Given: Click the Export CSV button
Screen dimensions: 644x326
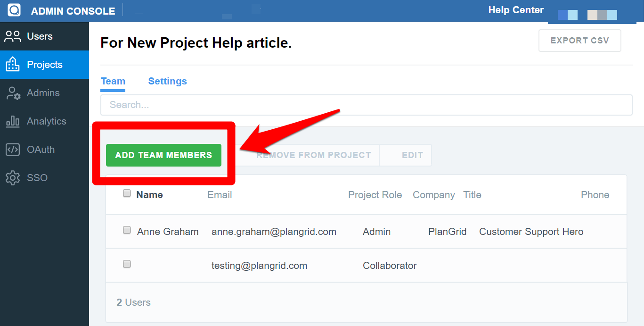Looking at the screenshot, I should tap(580, 41).
